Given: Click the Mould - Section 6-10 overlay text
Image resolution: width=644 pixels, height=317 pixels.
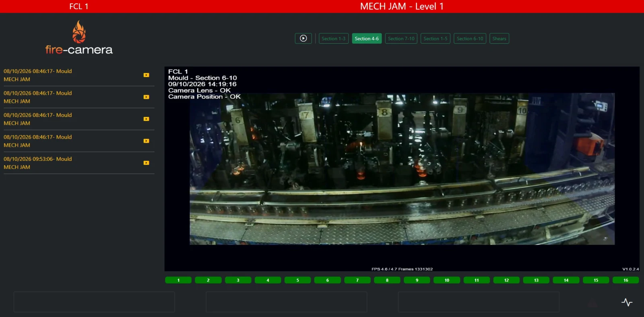Looking at the screenshot, I should click(x=202, y=78).
